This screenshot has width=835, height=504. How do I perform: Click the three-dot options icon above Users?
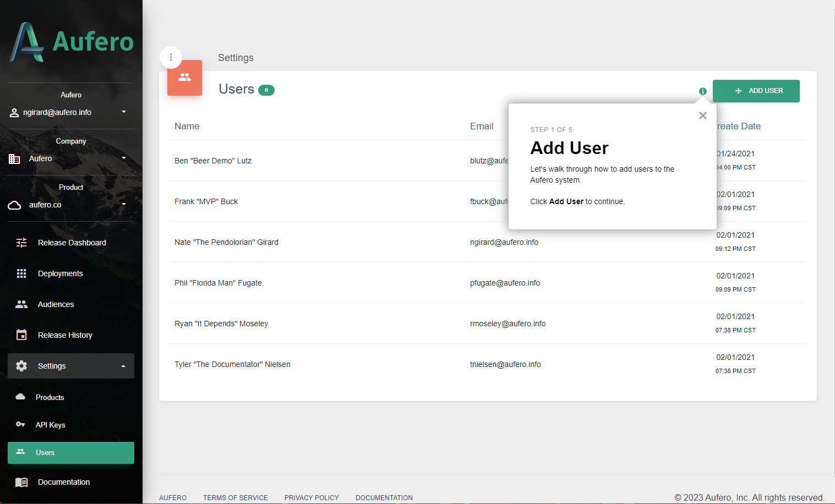click(x=171, y=57)
